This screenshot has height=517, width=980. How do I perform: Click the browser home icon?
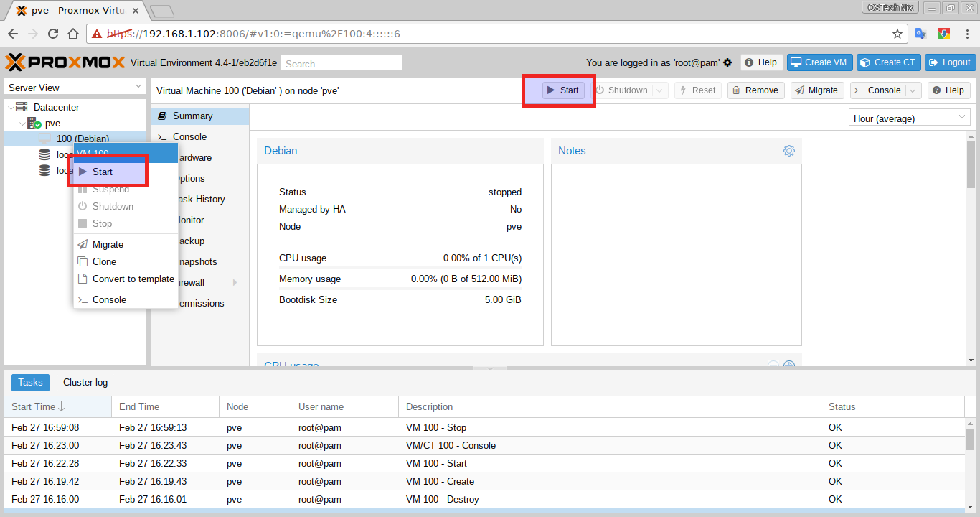[x=73, y=34]
